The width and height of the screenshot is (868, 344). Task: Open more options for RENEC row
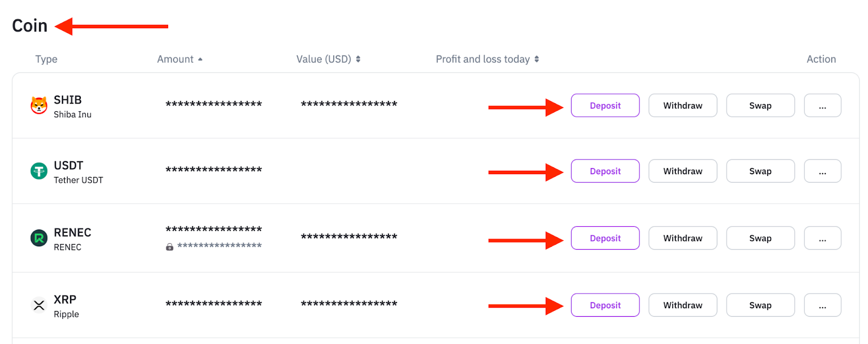pyautogui.click(x=822, y=238)
